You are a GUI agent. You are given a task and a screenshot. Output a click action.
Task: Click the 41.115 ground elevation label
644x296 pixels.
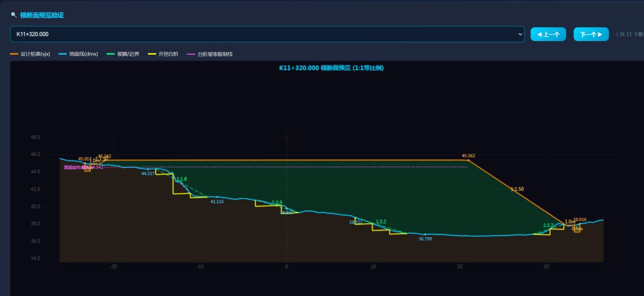pyautogui.click(x=217, y=202)
